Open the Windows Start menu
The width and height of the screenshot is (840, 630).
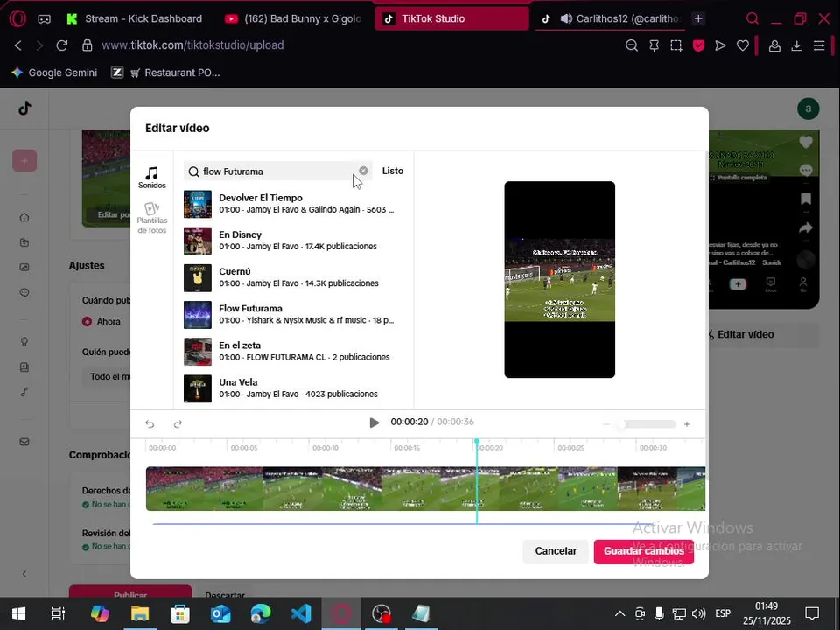(18, 613)
